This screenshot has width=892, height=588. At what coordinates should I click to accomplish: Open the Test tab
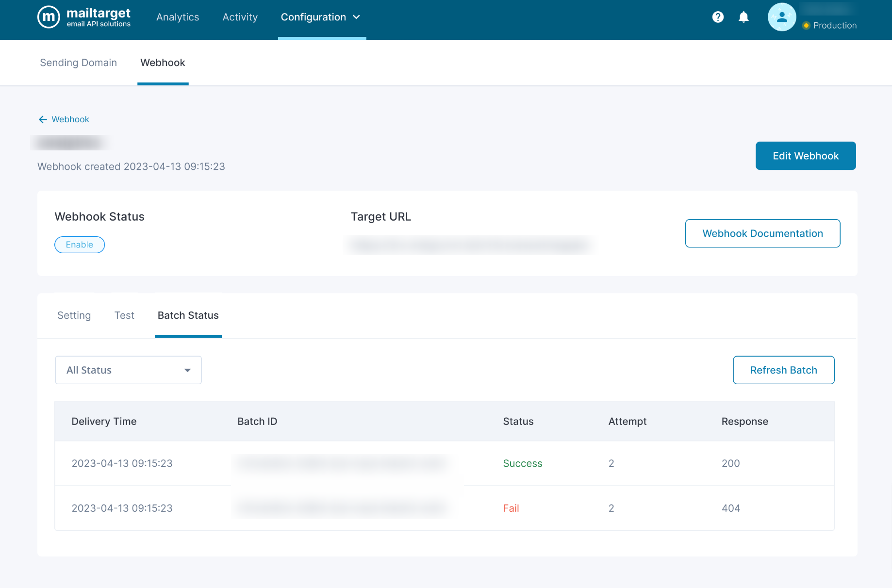pyautogui.click(x=124, y=315)
